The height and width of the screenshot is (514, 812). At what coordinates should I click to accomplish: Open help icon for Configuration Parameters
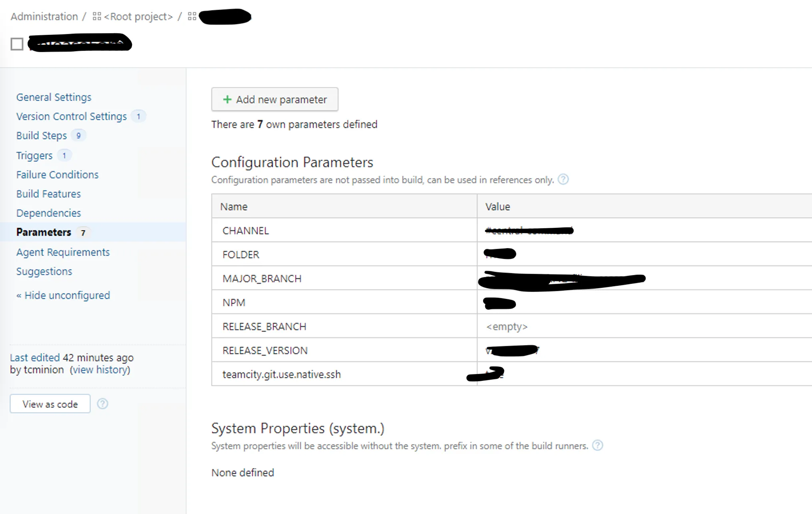click(x=563, y=179)
